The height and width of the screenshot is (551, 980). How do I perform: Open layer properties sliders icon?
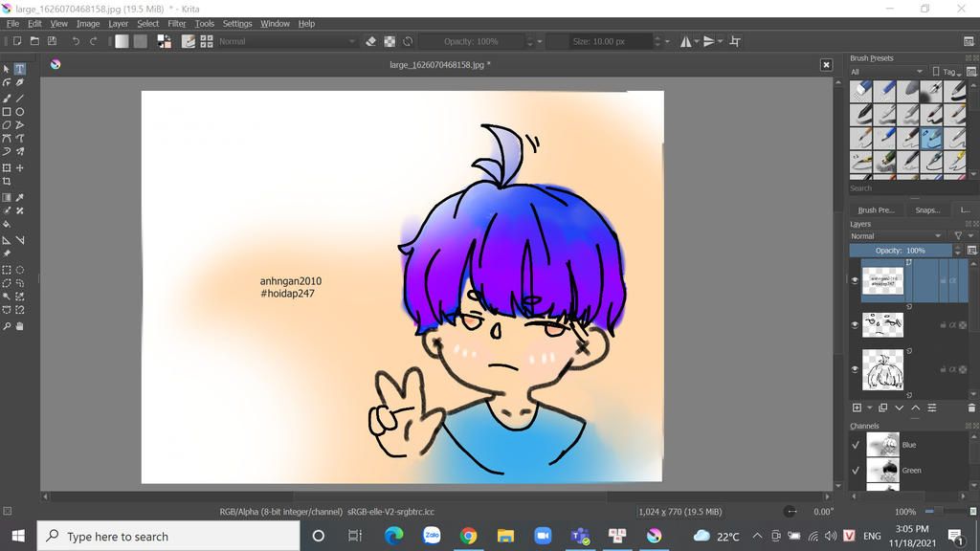[932, 408]
